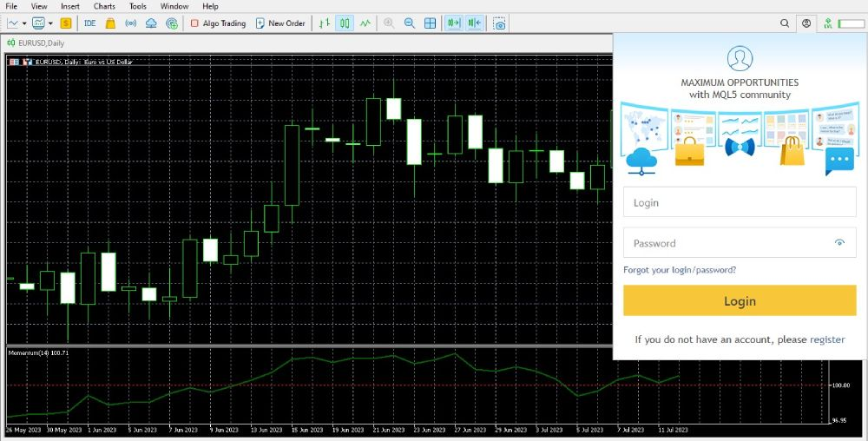Select the EURUSD,Daily chart tab
The width and height of the screenshot is (868, 441).
point(35,43)
